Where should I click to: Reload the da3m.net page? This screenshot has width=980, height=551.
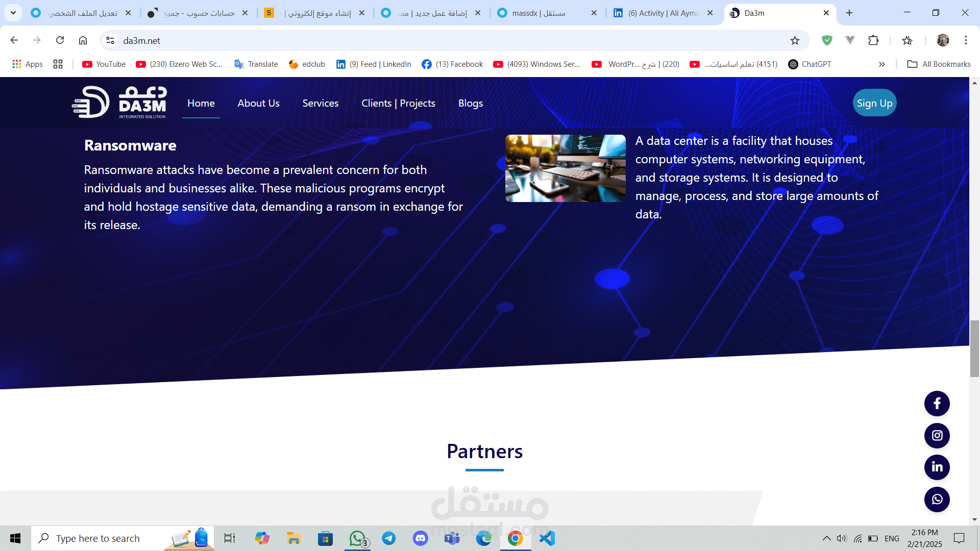click(x=60, y=40)
